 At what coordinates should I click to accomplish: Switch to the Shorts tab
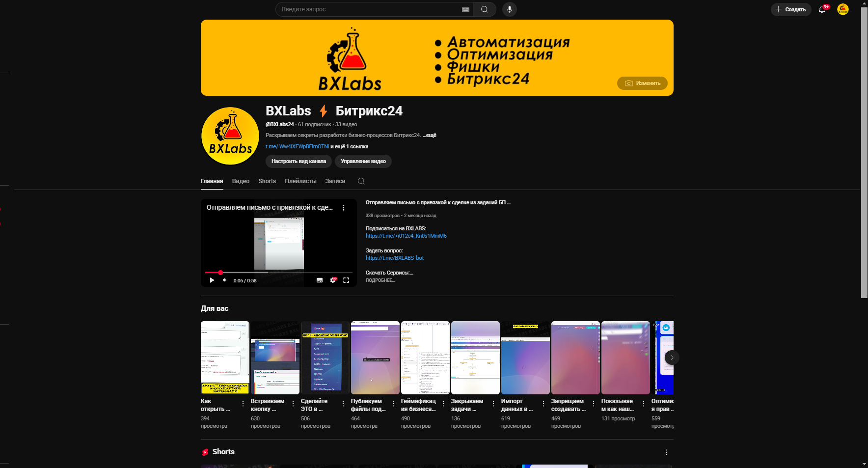tap(267, 181)
